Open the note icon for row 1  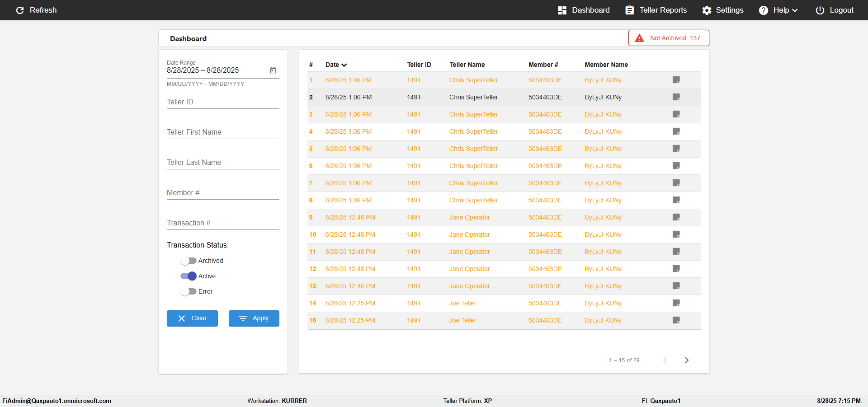point(676,80)
